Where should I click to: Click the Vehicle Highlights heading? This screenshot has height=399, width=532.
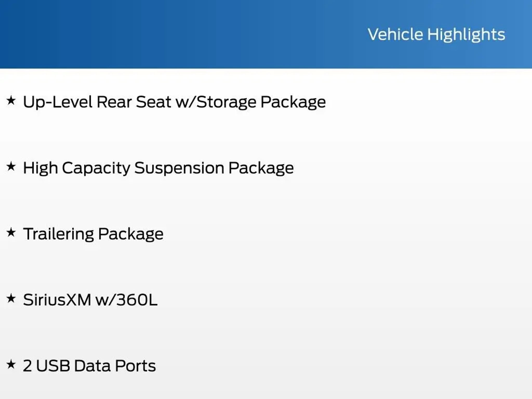(436, 34)
